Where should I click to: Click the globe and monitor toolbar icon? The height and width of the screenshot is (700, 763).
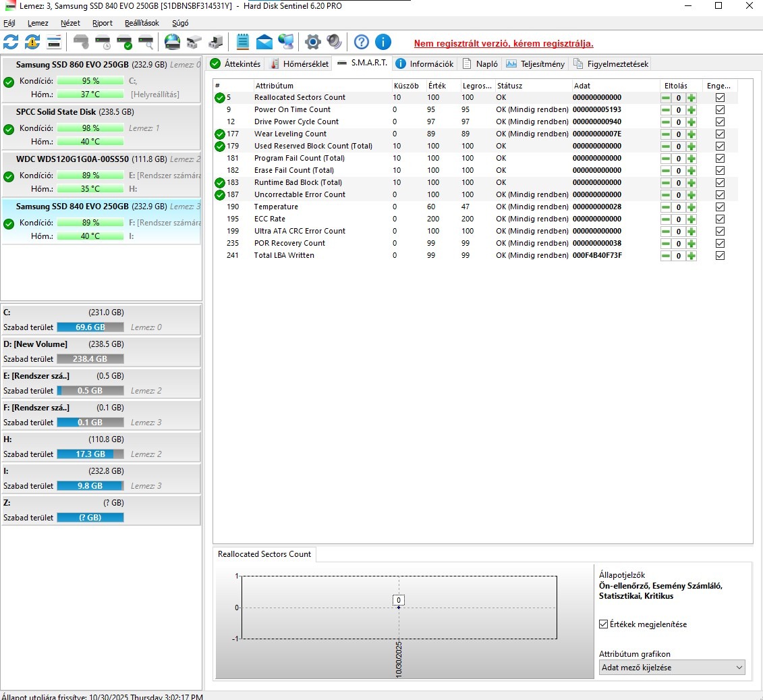tap(286, 42)
